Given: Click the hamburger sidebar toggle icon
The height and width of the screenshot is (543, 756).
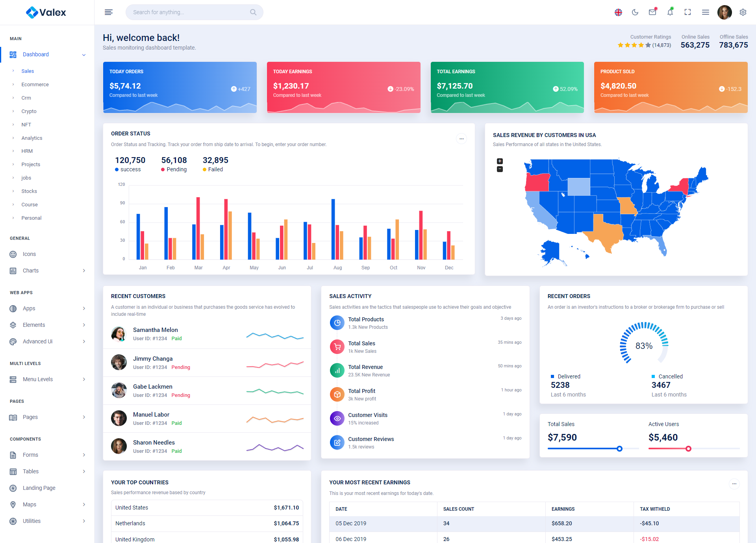Looking at the screenshot, I should (x=109, y=12).
